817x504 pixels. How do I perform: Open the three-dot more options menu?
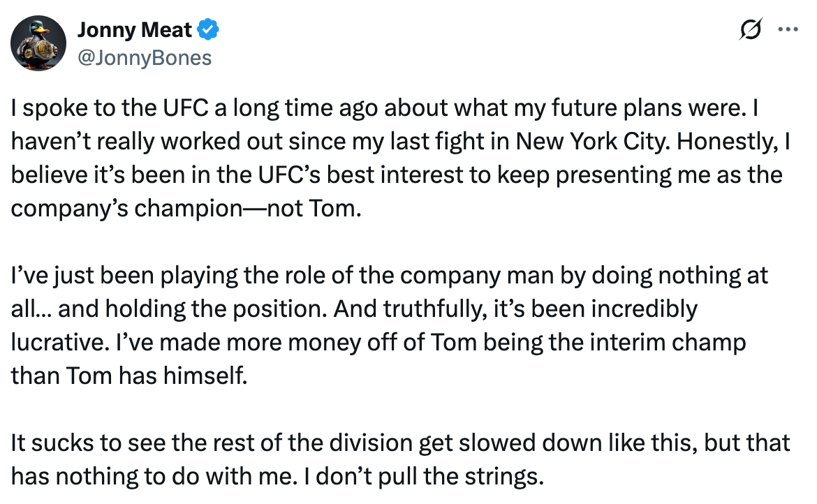click(x=788, y=29)
